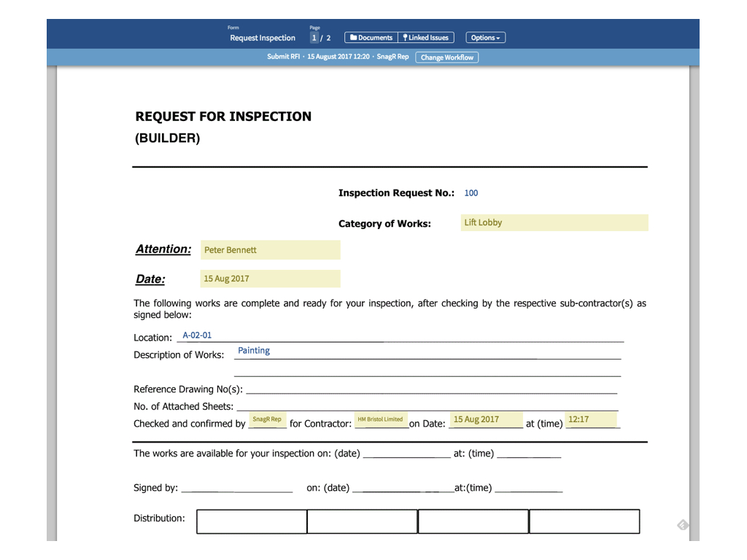
Task: Click the first Distribution box
Action: 252,521
